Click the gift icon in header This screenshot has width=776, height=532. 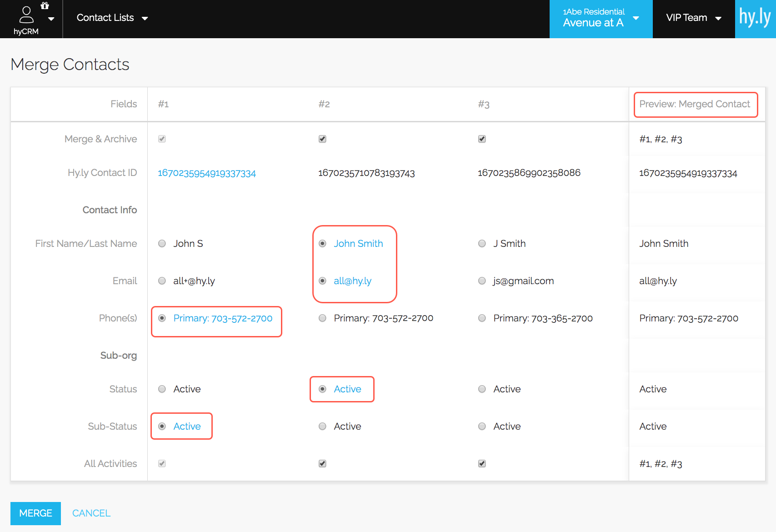pyautogui.click(x=45, y=5)
